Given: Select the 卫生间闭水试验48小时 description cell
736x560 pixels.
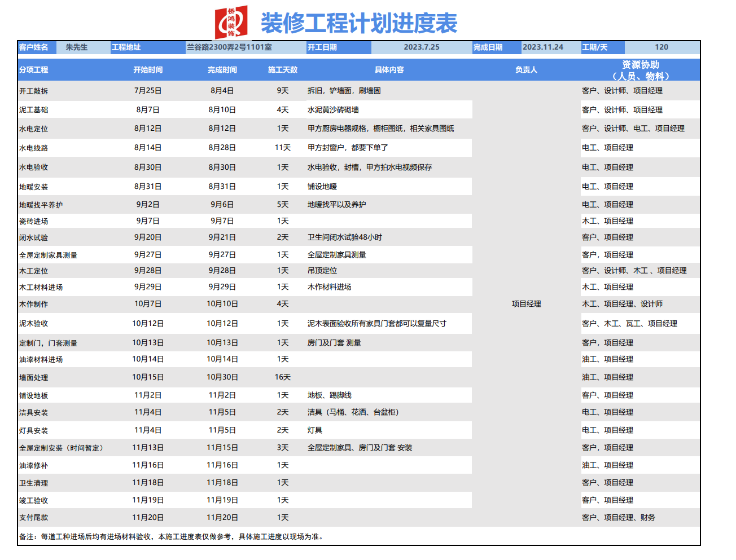Looking at the screenshot, I should coord(344,237).
